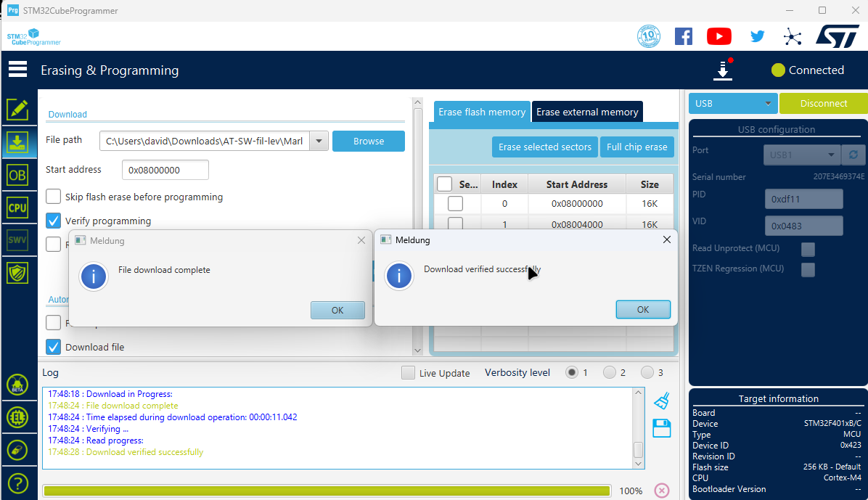Viewport: 868px width, 500px height.
Task: Select the Erase flash memory tab
Action: pos(482,112)
